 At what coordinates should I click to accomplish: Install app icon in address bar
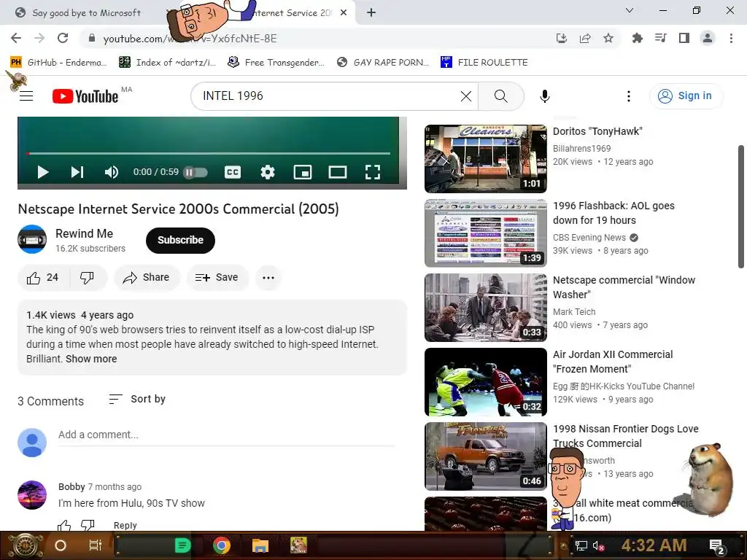click(x=562, y=38)
